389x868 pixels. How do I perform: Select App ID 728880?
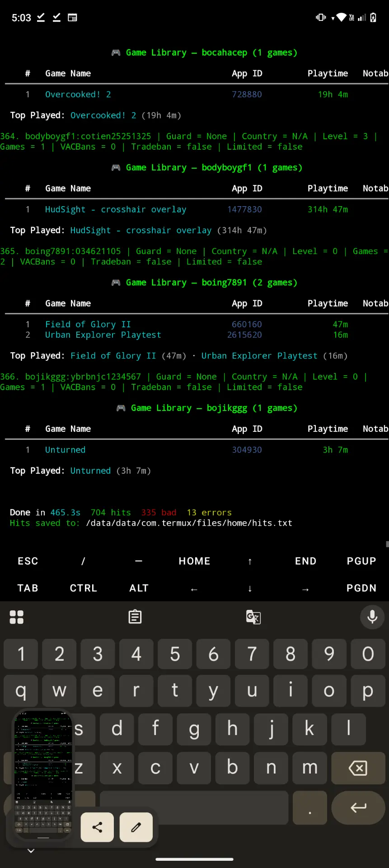pos(247,94)
